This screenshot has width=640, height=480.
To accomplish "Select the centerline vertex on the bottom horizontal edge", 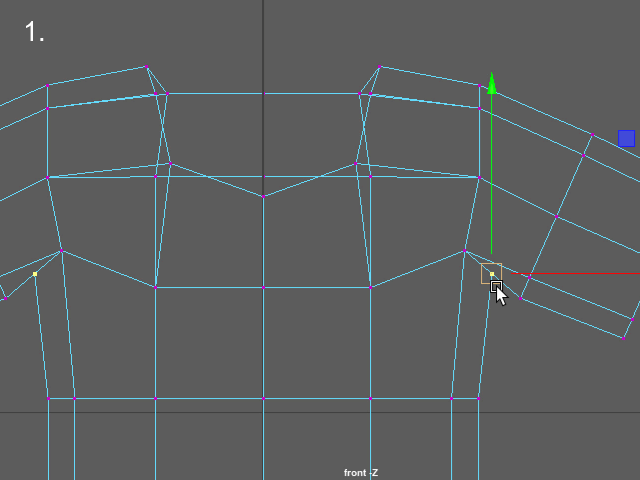I will [x=263, y=398].
